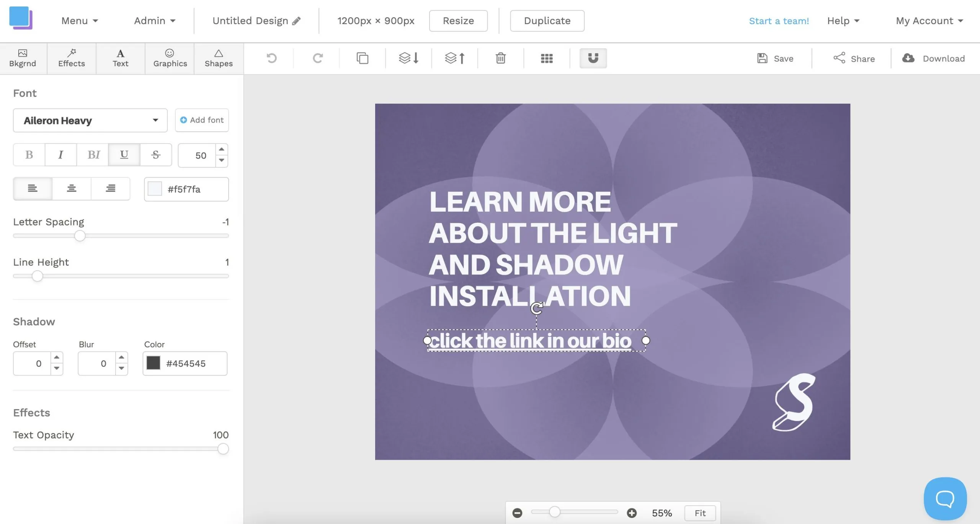980x524 pixels.
Task: Toggle the grid overlay
Action: [546, 58]
